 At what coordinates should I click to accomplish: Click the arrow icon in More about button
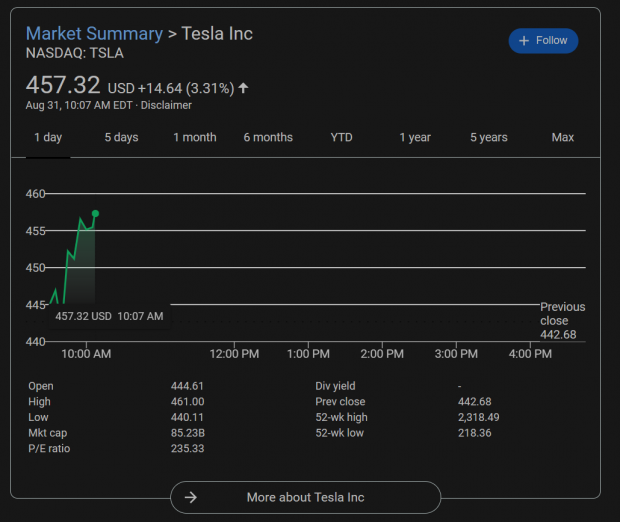(x=191, y=497)
